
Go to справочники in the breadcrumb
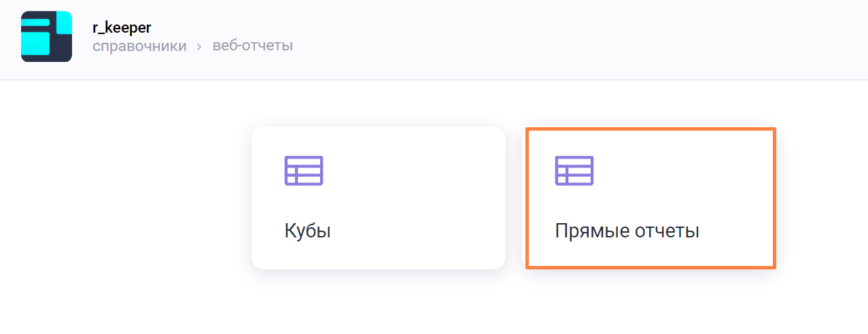139,46
